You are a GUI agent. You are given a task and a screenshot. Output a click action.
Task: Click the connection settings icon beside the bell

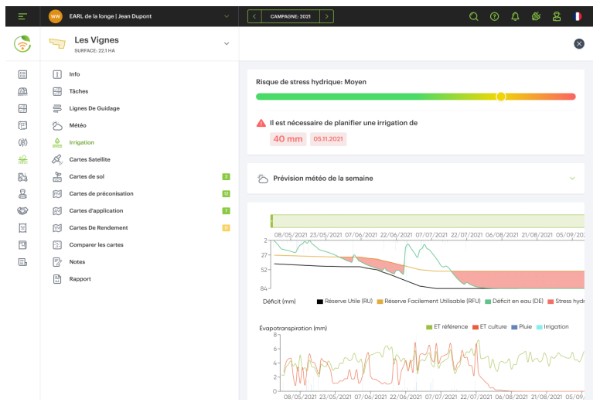[x=536, y=16]
